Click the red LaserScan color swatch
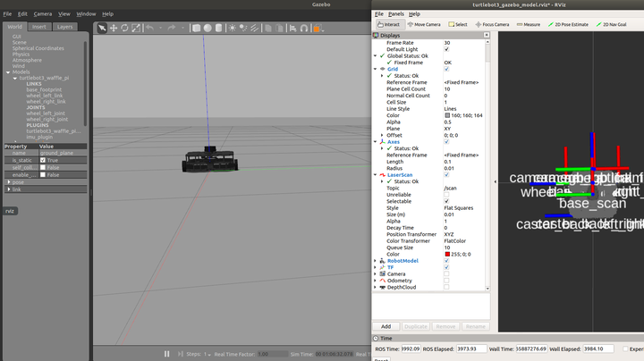Viewport: 644px width, 361px height. tap(447, 252)
